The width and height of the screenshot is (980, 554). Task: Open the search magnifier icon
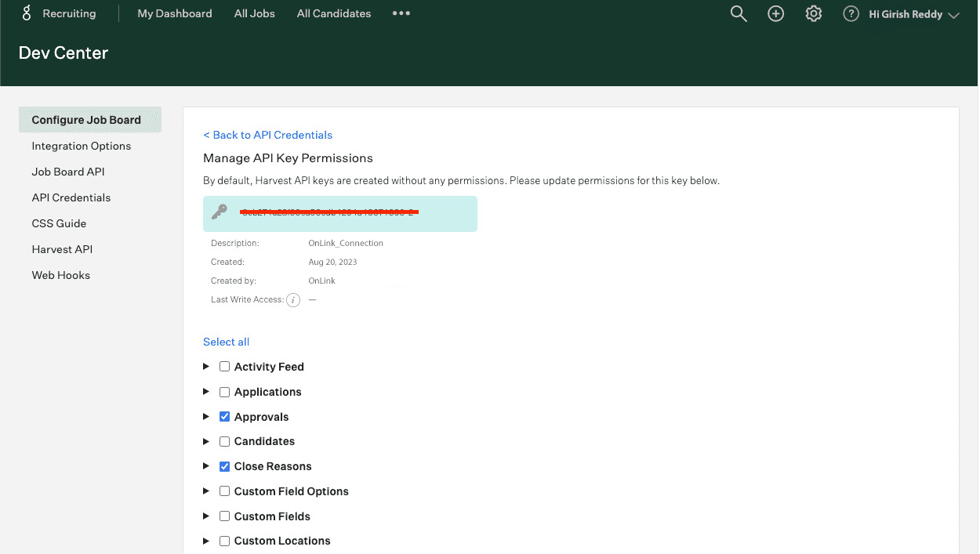[738, 13]
